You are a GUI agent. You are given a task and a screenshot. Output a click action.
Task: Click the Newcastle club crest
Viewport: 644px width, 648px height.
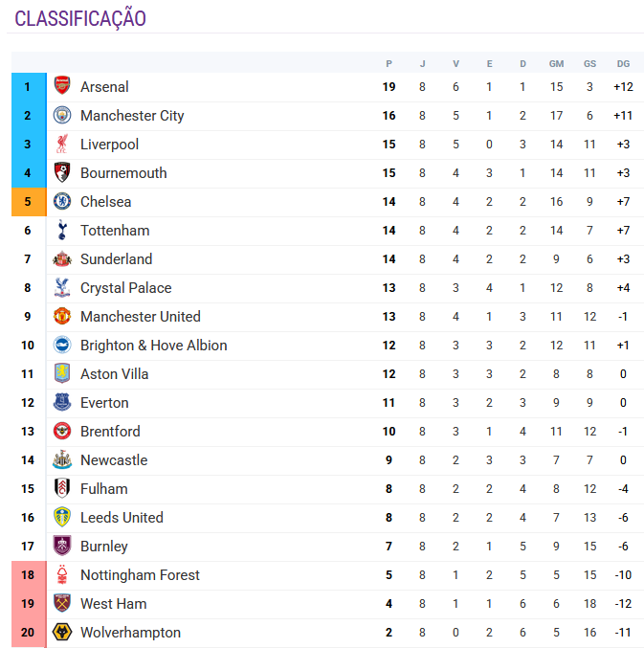point(62,459)
